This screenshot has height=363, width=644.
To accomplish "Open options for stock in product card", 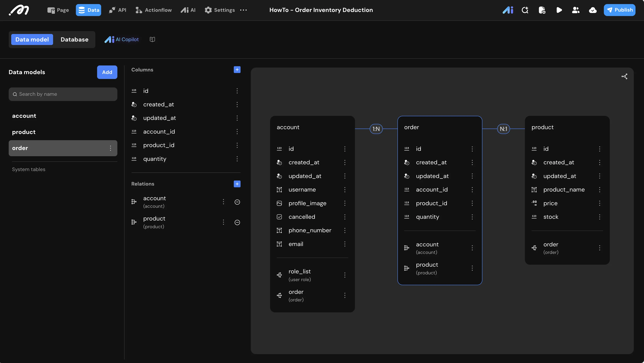I will (x=599, y=217).
